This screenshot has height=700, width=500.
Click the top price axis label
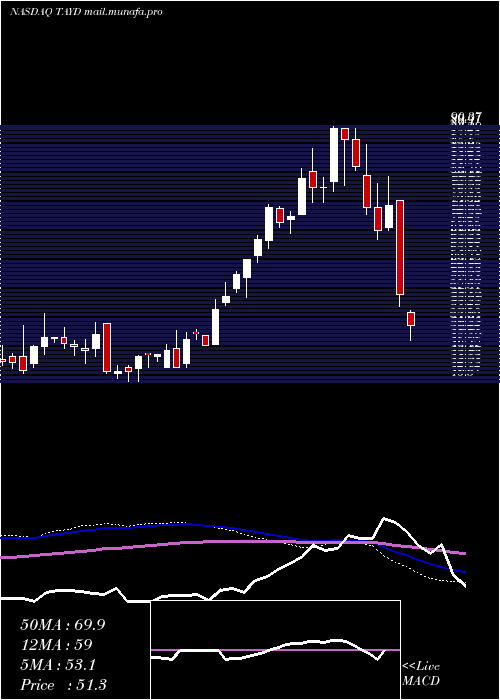[x=466, y=117]
